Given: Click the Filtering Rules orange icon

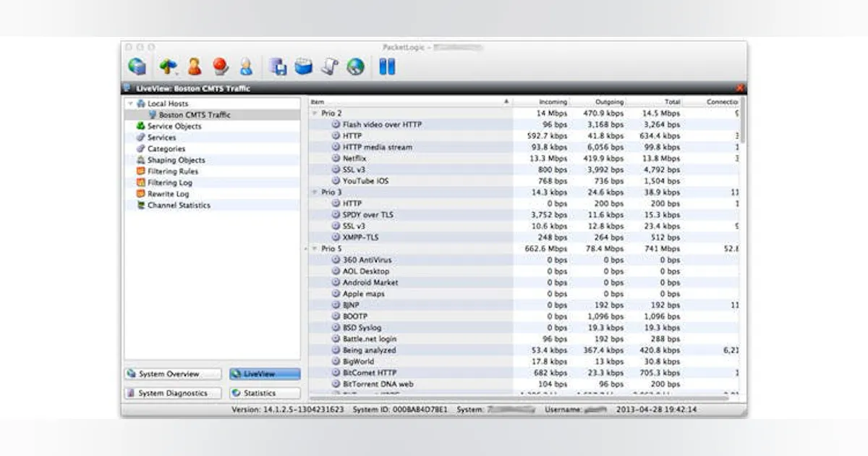Looking at the screenshot, I should point(141,172).
